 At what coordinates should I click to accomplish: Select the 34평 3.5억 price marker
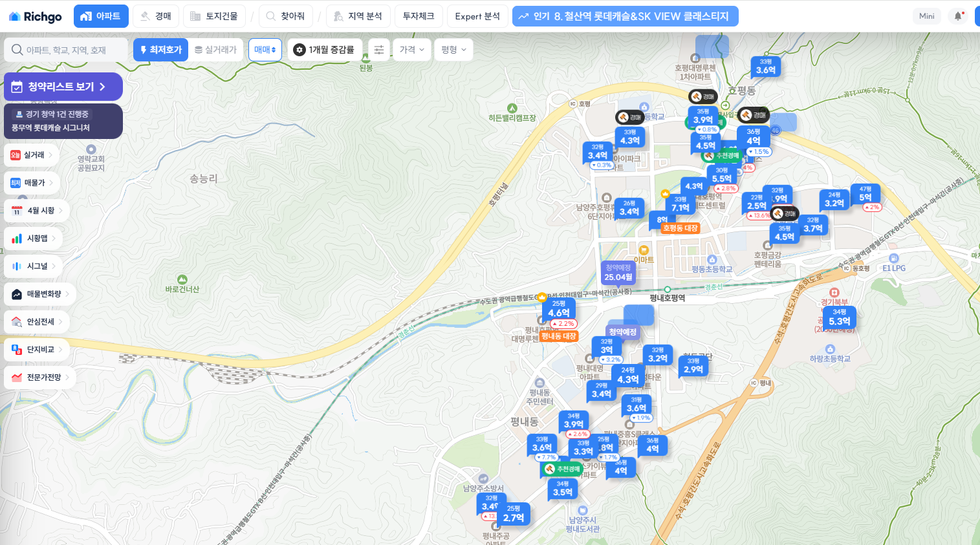click(x=563, y=489)
